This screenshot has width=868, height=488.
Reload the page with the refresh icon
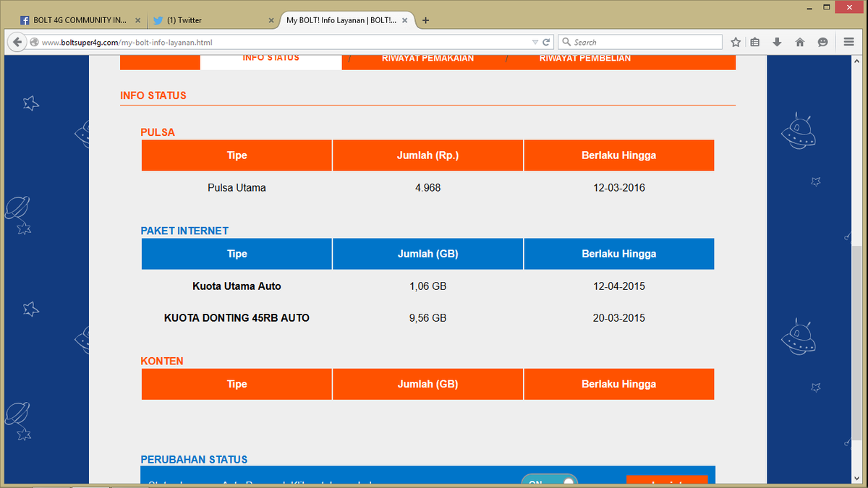coord(547,42)
